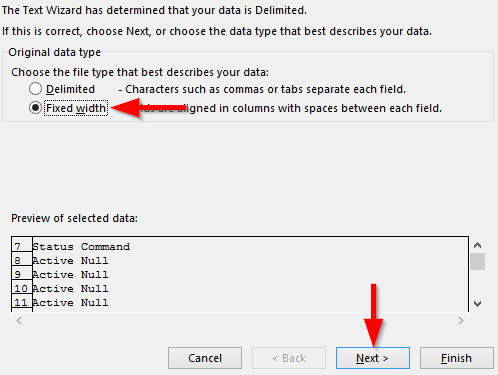The height and width of the screenshot is (375, 498).
Task: Click the Fixed width option label
Action: (76, 108)
